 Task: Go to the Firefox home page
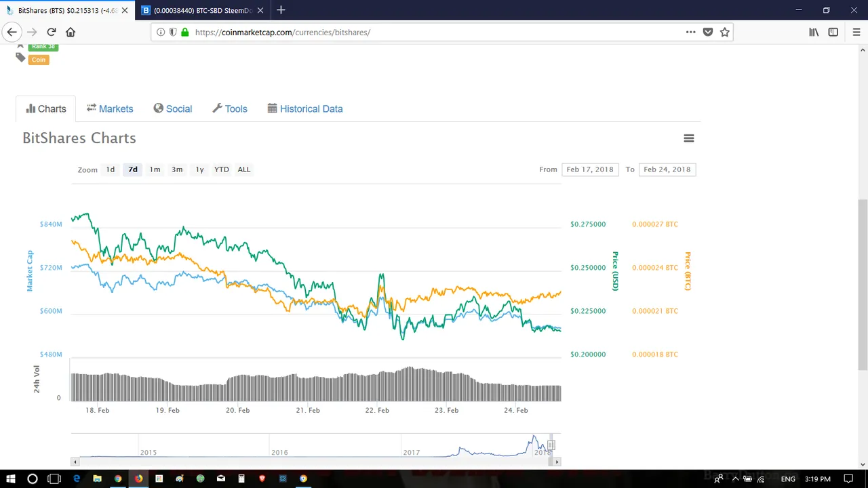coord(71,32)
